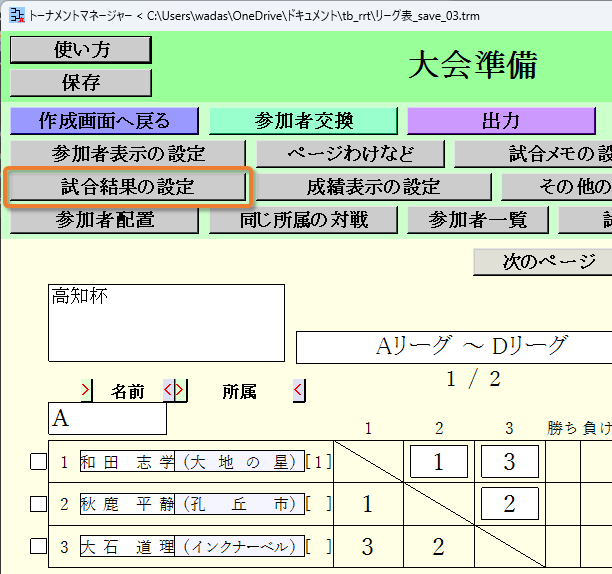612x574 pixels.
Task: Click the page indicator 1 / 2
Action: pyautogui.click(x=473, y=379)
